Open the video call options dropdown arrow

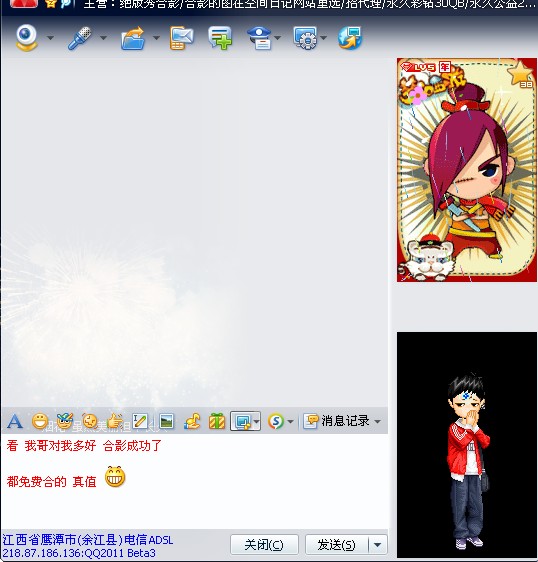[x=51, y=38]
